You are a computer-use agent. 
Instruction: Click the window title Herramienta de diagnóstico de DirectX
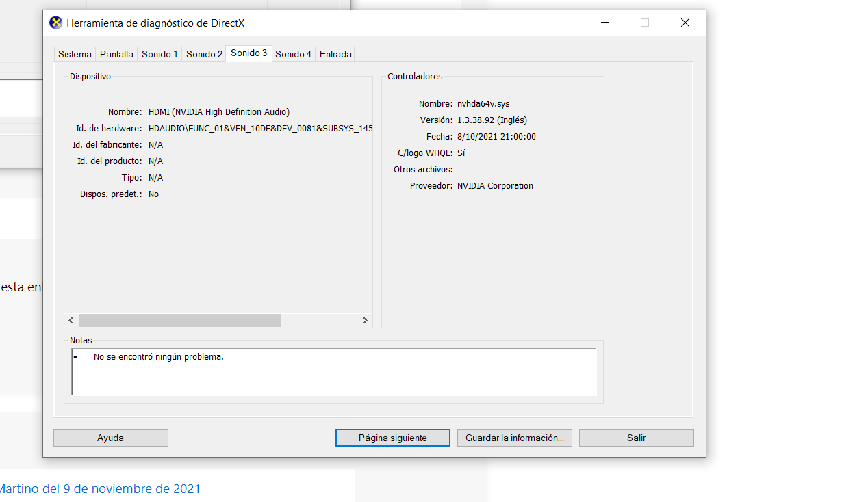(155, 23)
